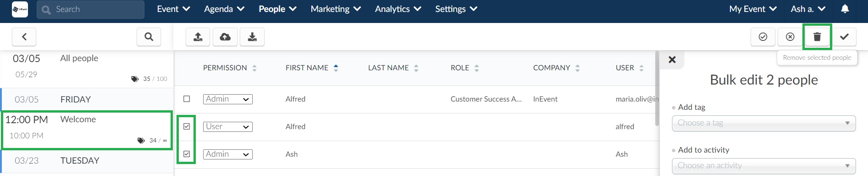Image resolution: width=868 pixels, height=176 pixels.
Task: Go back with the left chevron button
Action: (x=24, y=37)
